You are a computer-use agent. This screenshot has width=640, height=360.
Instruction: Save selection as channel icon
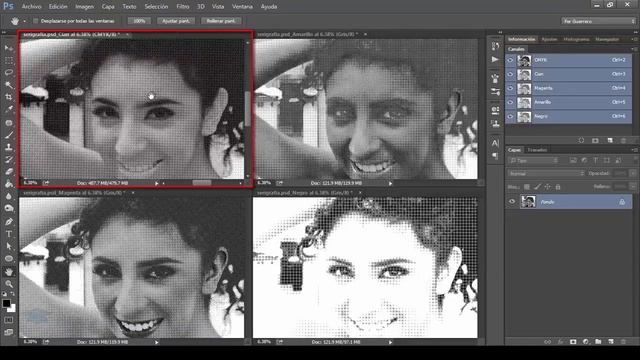(x=595, y=140)
